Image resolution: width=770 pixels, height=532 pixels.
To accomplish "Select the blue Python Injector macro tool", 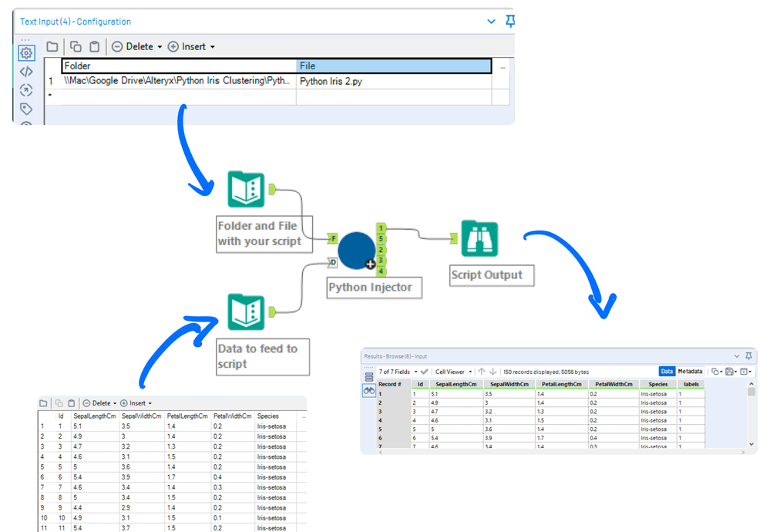I will (x=357, y=251).
